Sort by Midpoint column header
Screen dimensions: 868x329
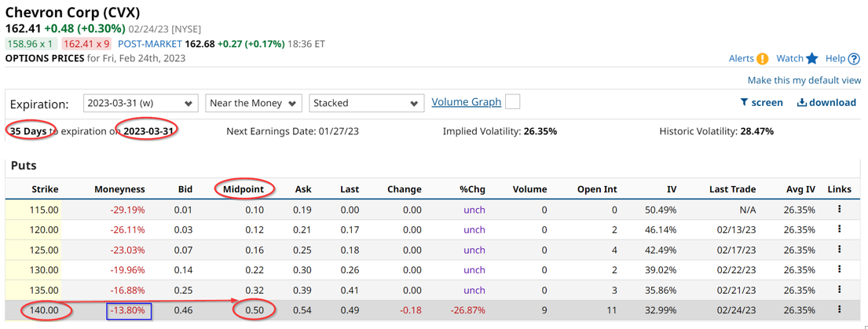point(243,189)
